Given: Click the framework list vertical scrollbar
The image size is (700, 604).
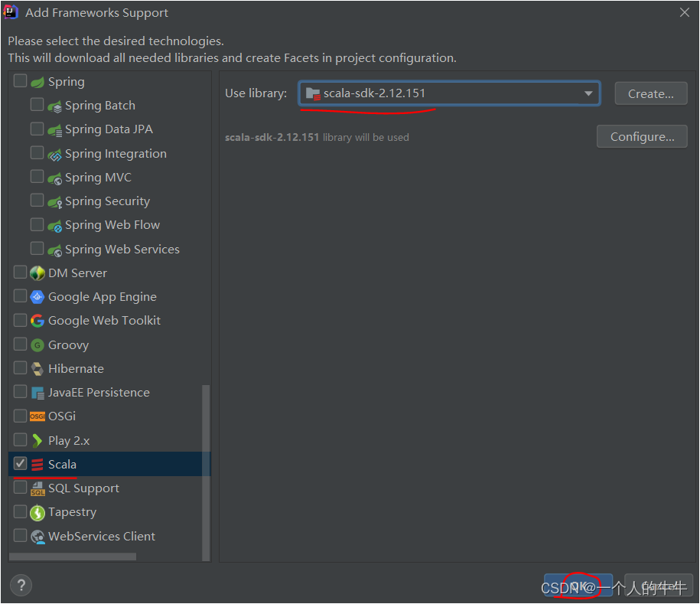Looking at the screenshot, I should pos(206,472).
